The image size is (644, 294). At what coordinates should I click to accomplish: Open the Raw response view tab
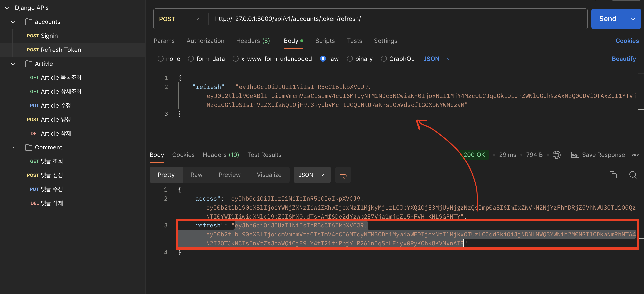196,175
